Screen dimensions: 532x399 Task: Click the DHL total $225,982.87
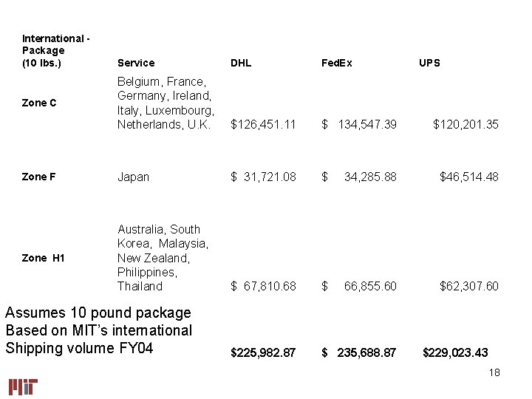(263, 353)
